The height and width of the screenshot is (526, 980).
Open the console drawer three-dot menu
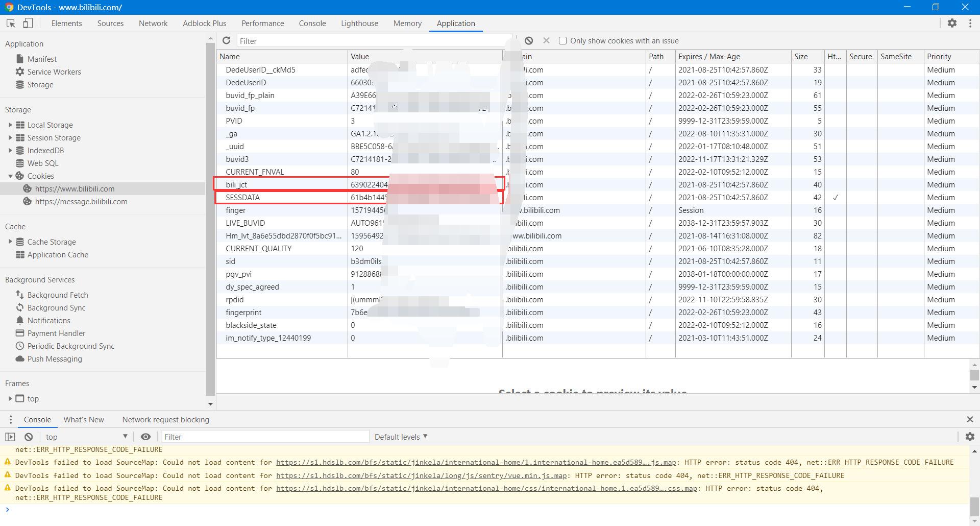click(x=10, y=420)
